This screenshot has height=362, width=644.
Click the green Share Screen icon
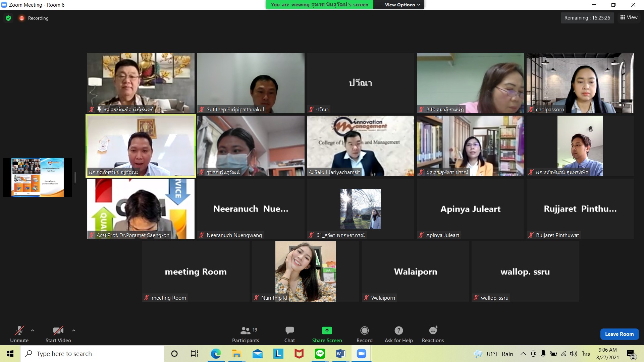pos(327,330)
